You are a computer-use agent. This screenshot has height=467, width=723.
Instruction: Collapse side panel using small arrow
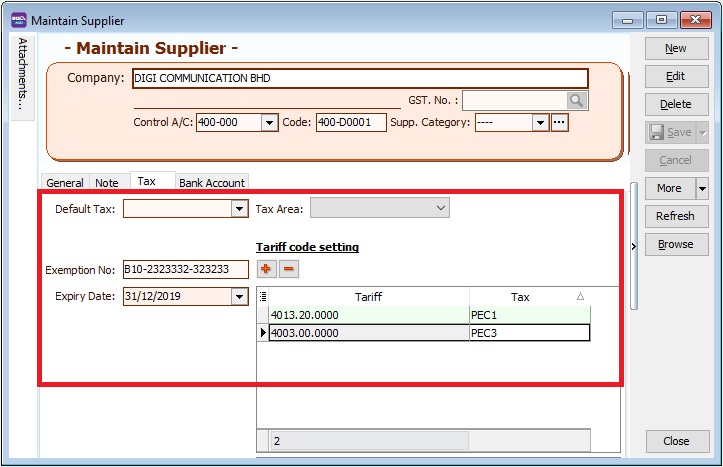click(634, 245)
